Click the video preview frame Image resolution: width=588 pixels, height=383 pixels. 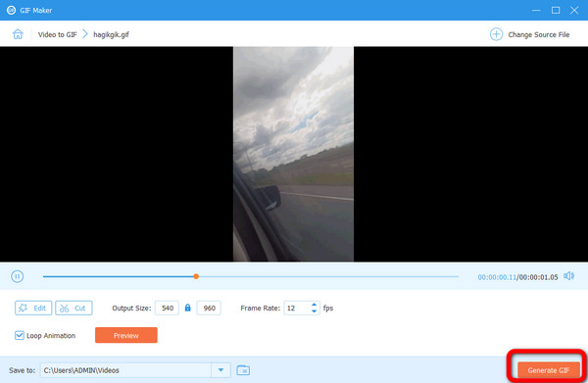coord(293,154)
